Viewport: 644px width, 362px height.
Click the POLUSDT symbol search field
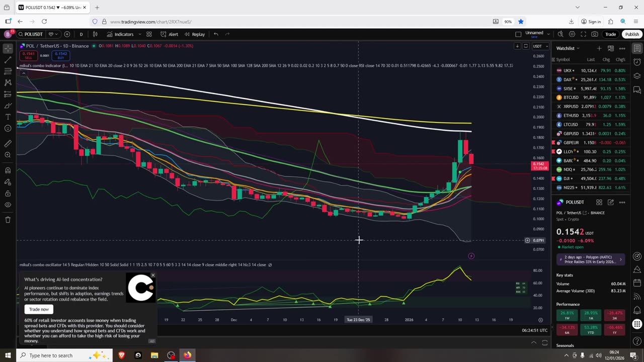31,34
